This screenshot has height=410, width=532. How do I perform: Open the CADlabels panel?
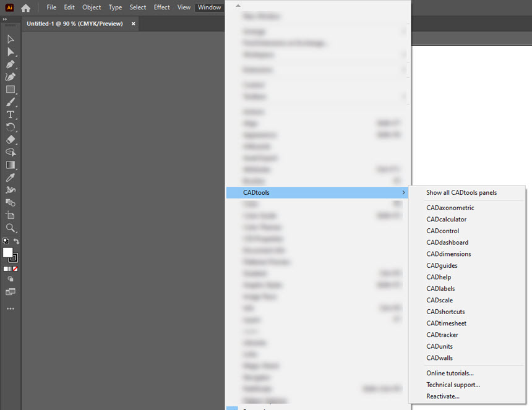[440, 289]
